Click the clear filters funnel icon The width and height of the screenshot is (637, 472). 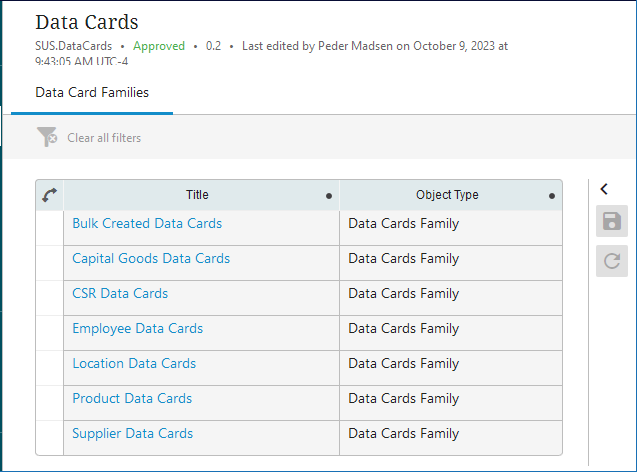pos(47,138)
